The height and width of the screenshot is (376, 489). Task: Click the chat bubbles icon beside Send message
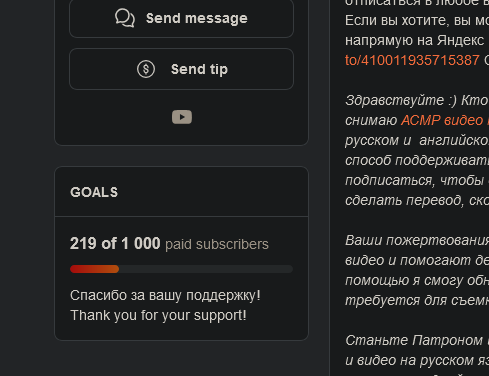[125, 18]
